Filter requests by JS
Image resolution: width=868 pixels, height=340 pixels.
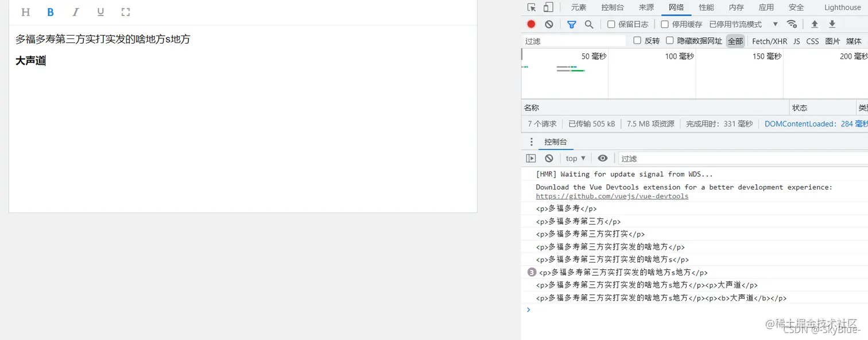[x=797, y=41]
